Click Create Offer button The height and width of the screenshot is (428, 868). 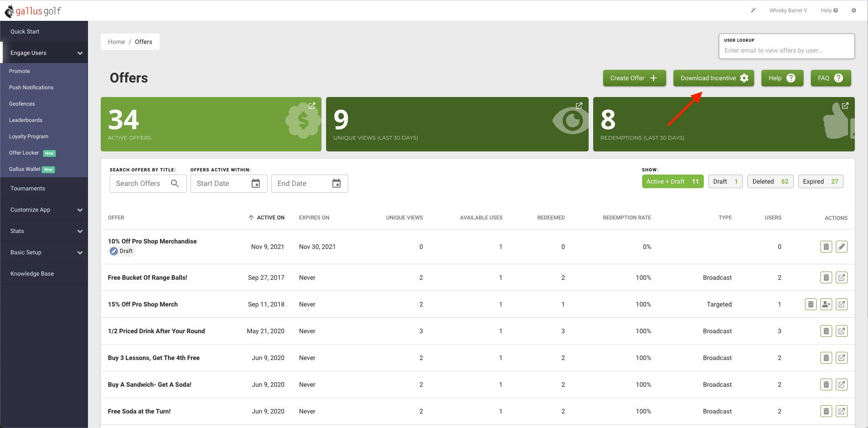coord(634,78)
